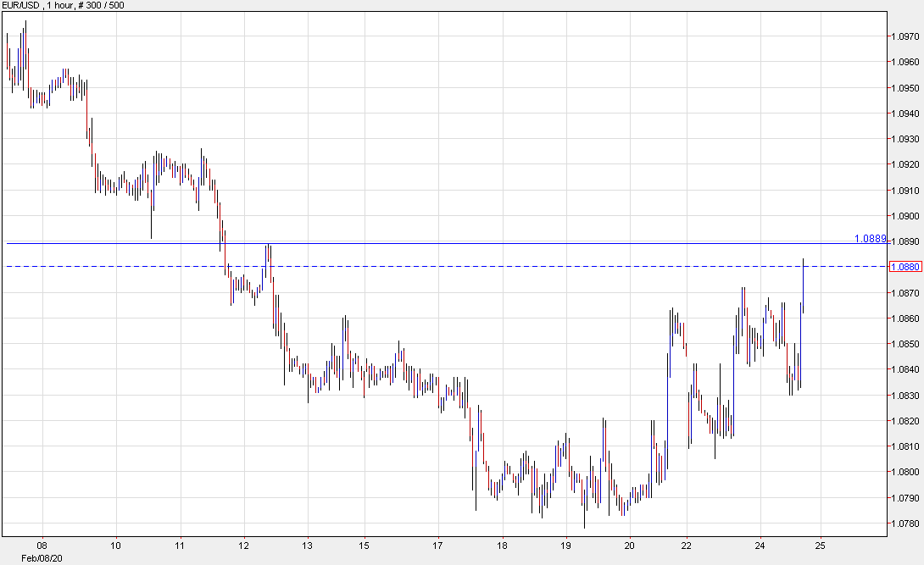The image size is (924, 565).
Task: Click the latest tall blue candle near 25
Action: click(803, 286)
